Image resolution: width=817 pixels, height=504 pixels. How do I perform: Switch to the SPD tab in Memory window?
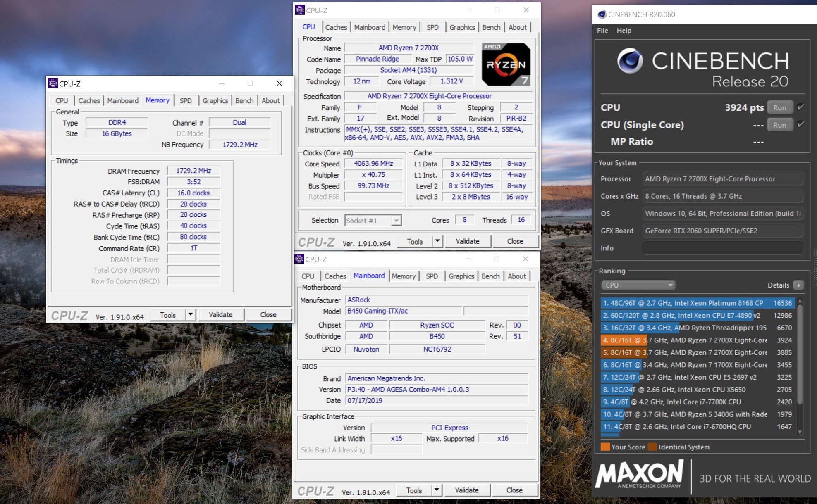186,100
